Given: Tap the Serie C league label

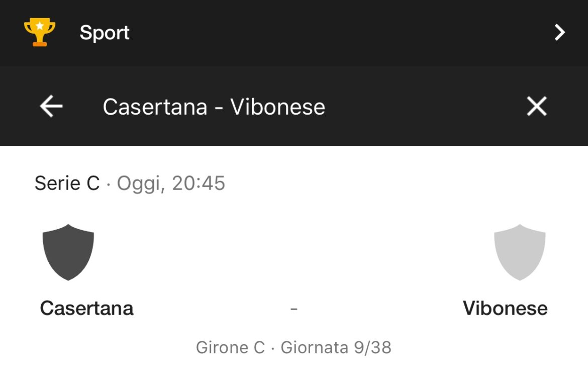Looking at the screenshot, I should click(67, 183).
